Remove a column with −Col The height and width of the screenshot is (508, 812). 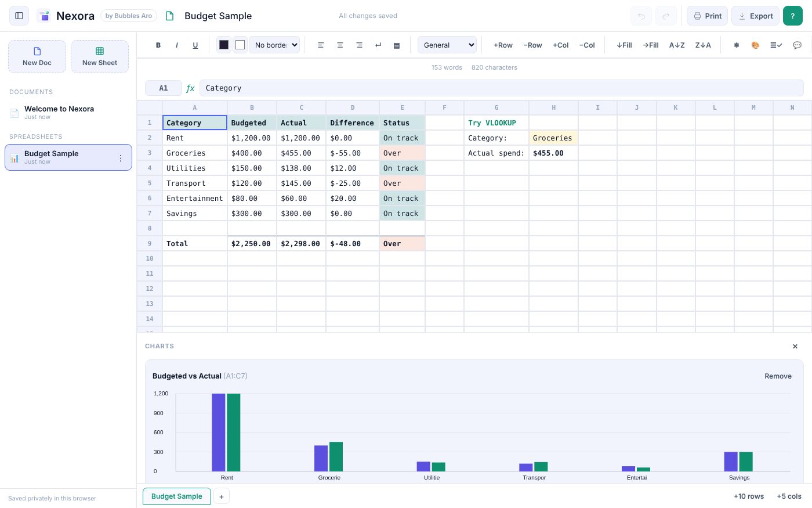coord(587,45)
